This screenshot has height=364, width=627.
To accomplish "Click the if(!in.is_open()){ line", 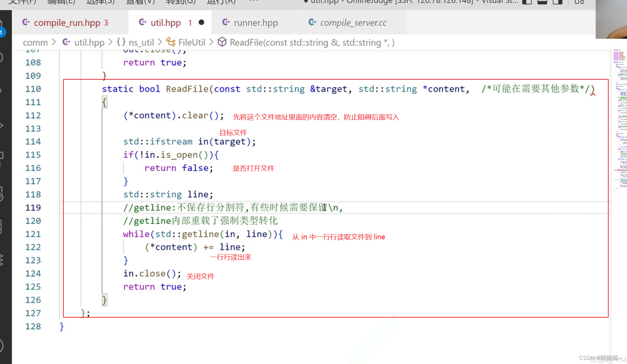I will click(x=171, y=155).
